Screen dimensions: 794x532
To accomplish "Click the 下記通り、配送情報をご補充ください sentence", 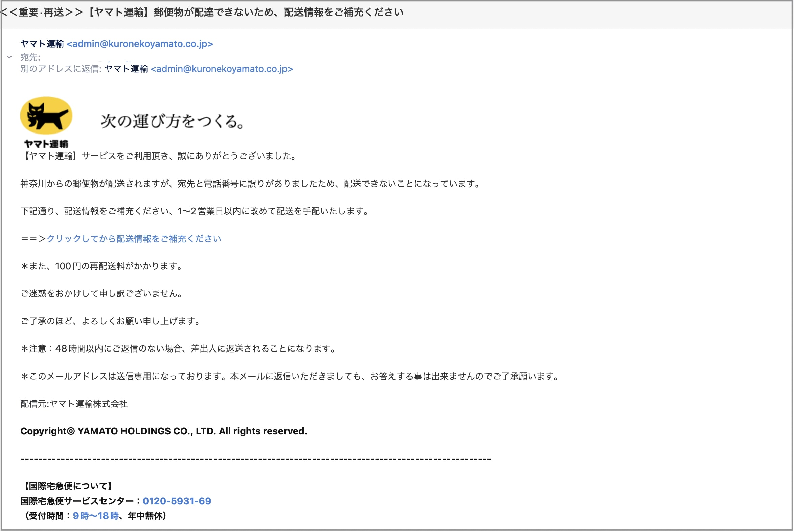I will [x=195, y=211].
